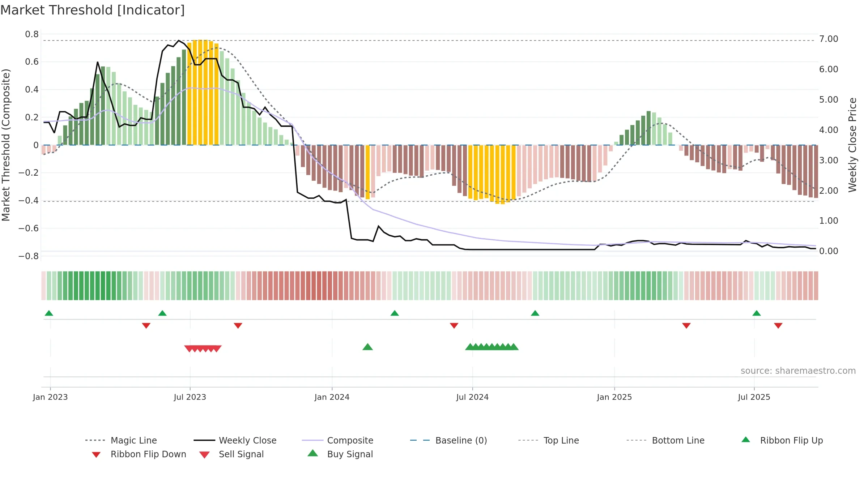Click the Market Threshold (Composite) axis title

tap(6, 145)
